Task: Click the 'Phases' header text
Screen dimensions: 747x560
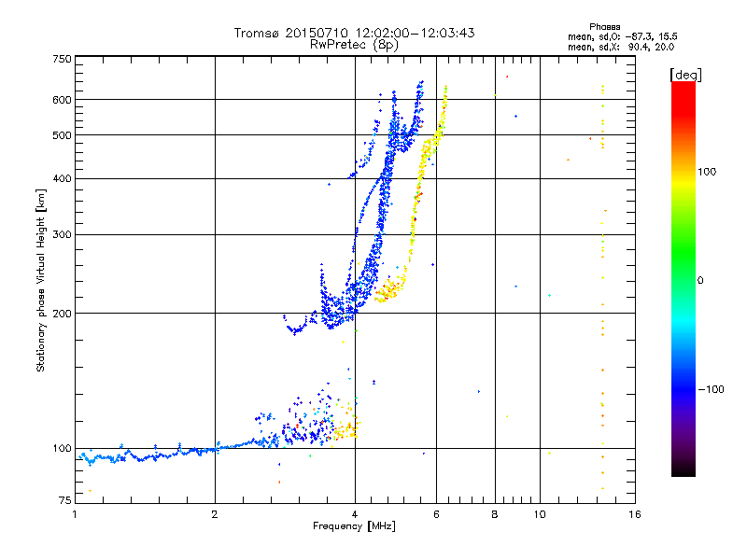Action: 604,27
